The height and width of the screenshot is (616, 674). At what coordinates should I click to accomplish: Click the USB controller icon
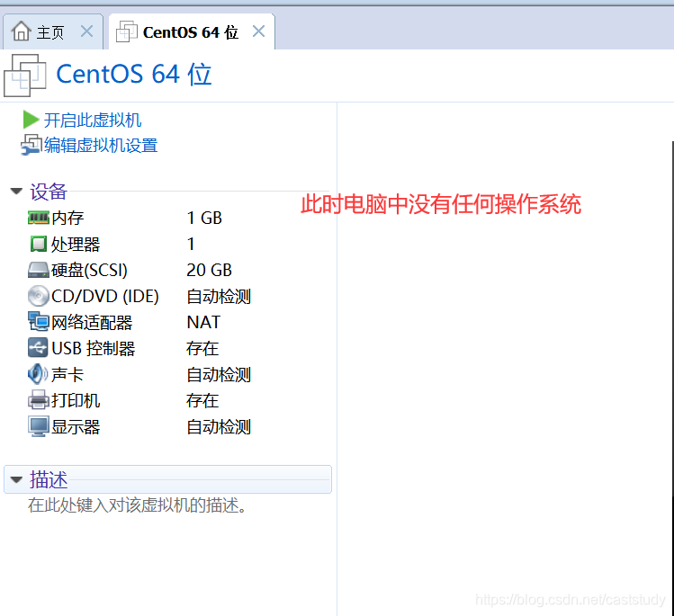(x=39, y=347)
